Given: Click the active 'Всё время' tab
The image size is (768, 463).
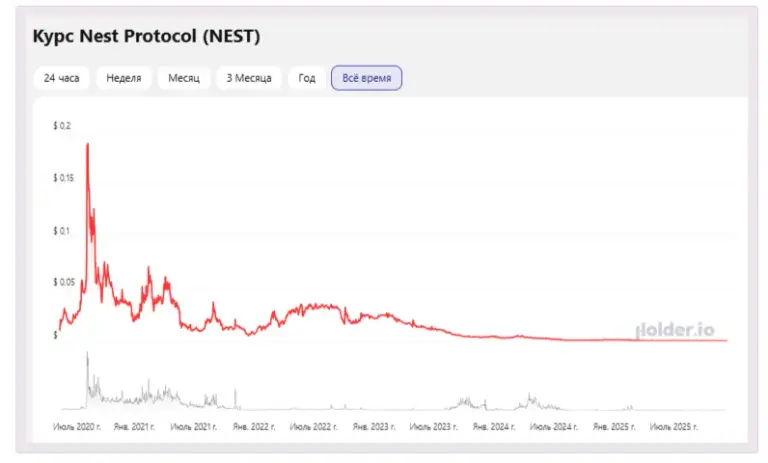Looking at the screenshot, I should pos(367,78).
